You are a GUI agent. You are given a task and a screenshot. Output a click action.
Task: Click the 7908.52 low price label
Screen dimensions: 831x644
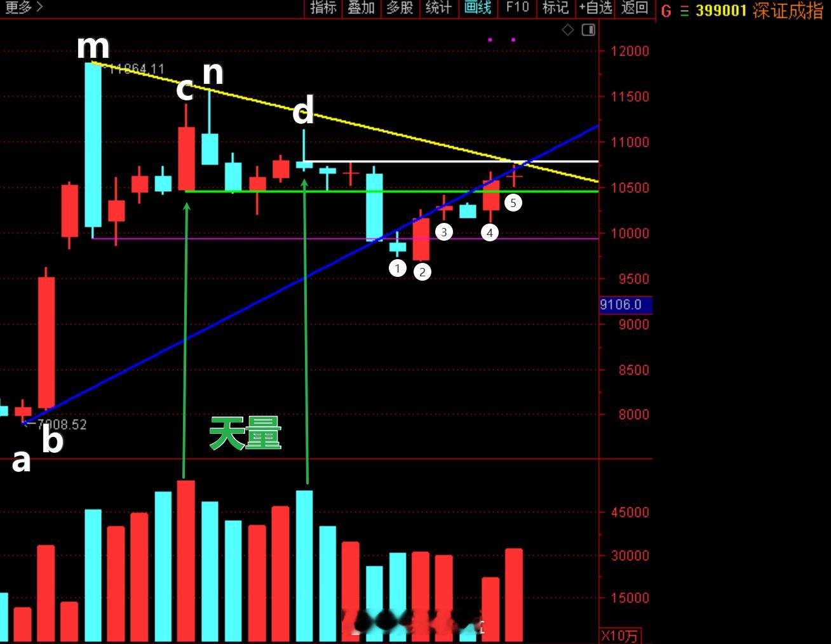[x=61, y=424]
